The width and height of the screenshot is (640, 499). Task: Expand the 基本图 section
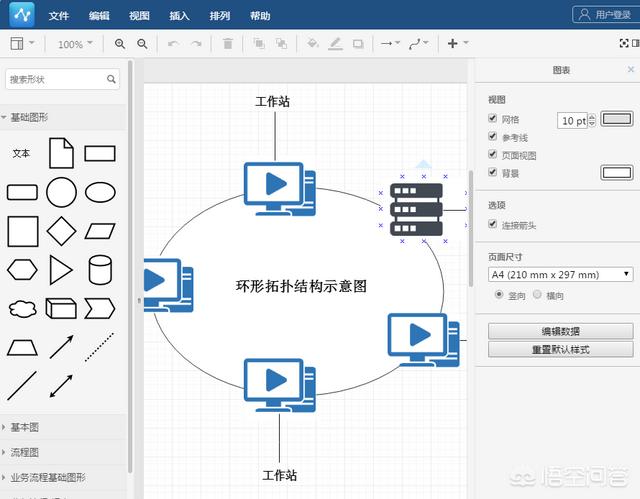click(x=63, y=427)
